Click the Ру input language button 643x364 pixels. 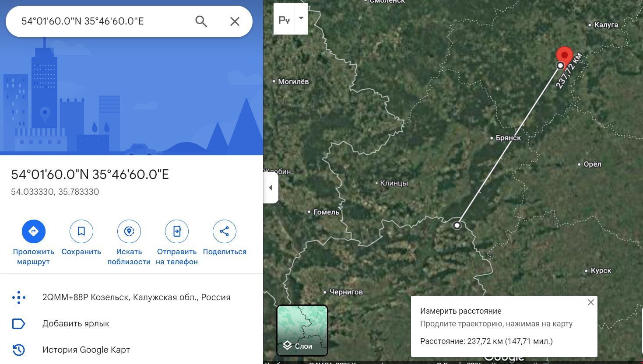click(284, 19)
